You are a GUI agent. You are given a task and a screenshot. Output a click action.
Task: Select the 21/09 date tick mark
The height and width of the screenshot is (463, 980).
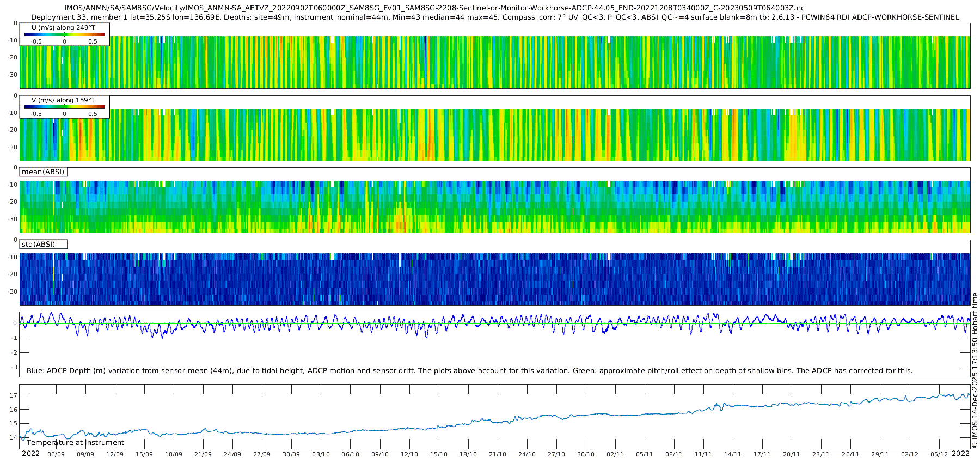(203, 454)
